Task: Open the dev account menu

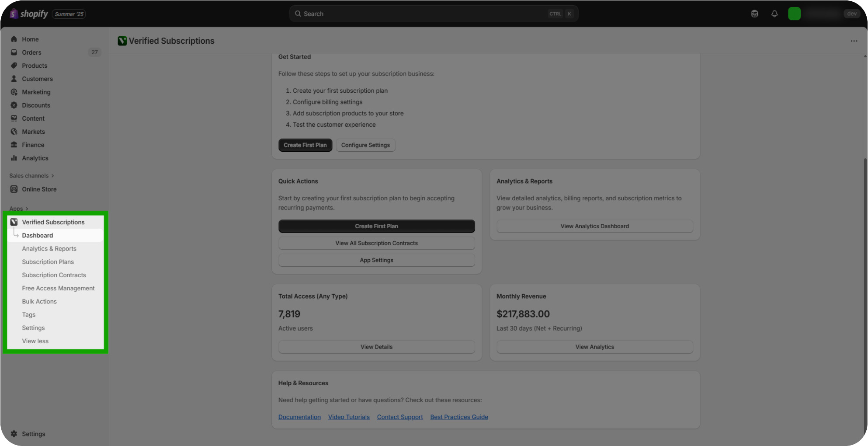Action: (852, 14)
